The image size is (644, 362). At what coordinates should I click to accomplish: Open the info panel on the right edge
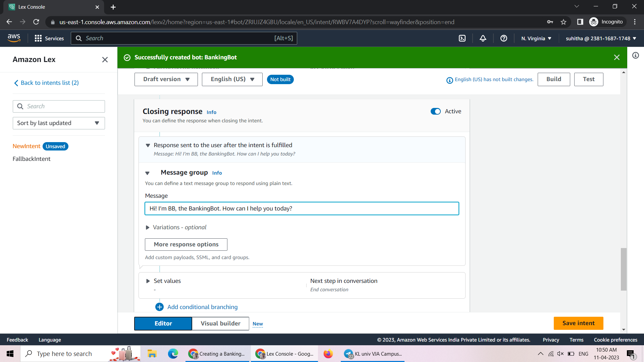[636, 56]
